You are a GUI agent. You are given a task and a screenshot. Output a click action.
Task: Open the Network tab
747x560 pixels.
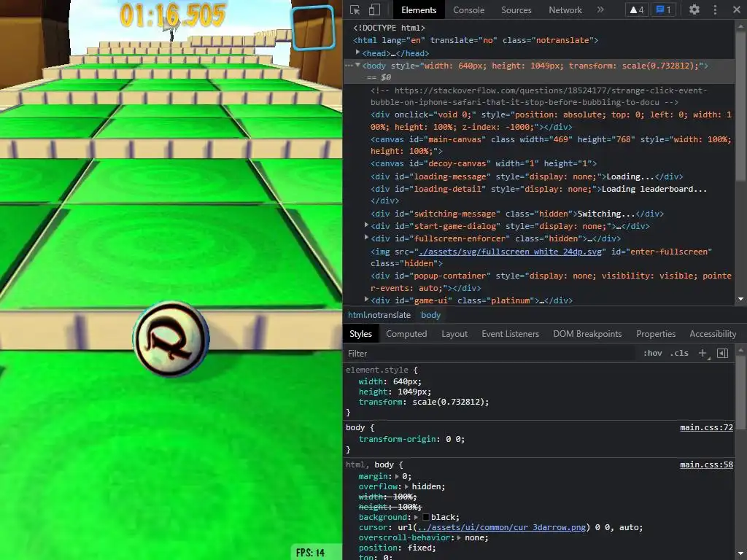565,10
